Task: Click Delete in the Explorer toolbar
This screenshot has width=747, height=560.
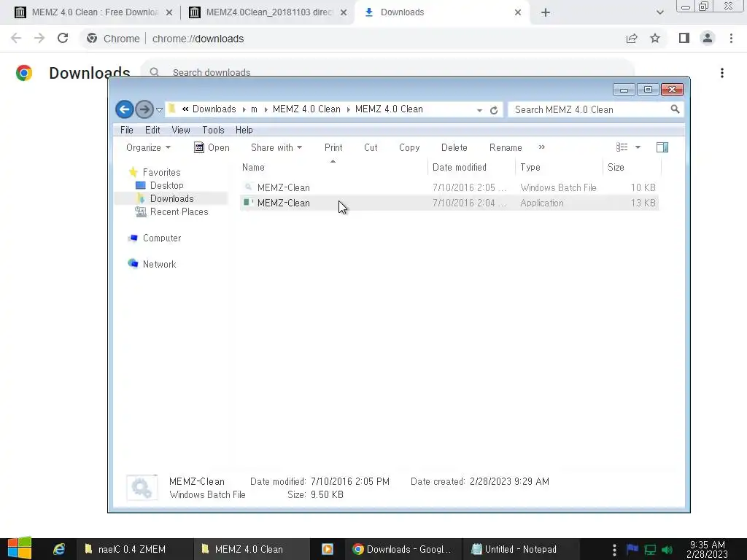Action: pos(454,147)
